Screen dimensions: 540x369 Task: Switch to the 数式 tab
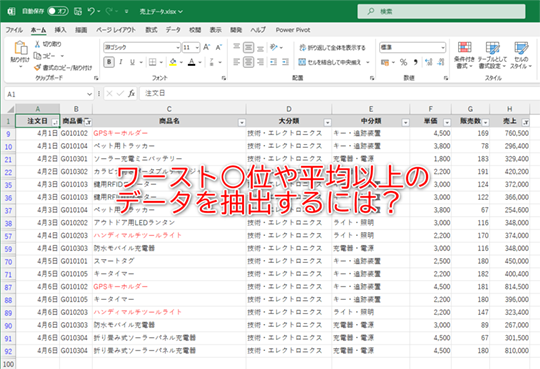pos(151,30)
